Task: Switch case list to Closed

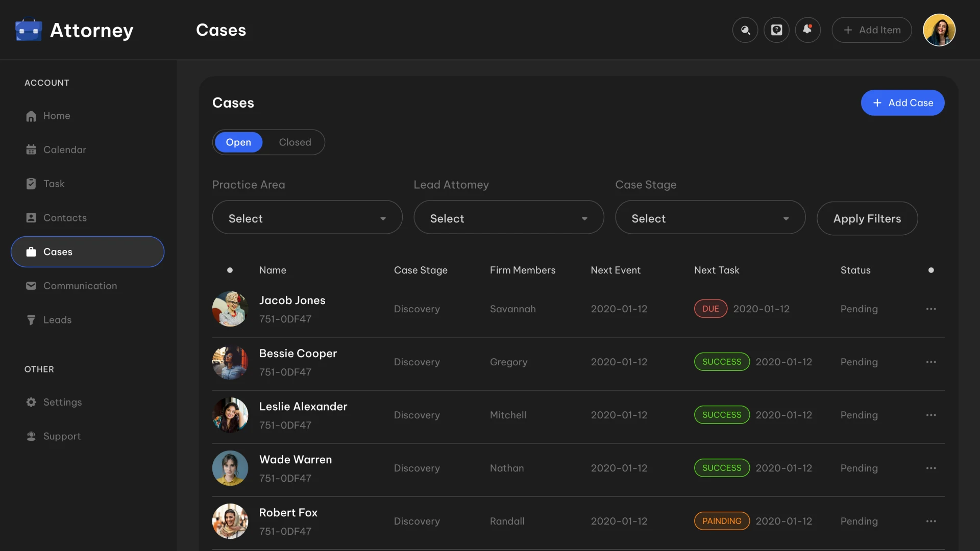Action: click(x=295, y=142)
